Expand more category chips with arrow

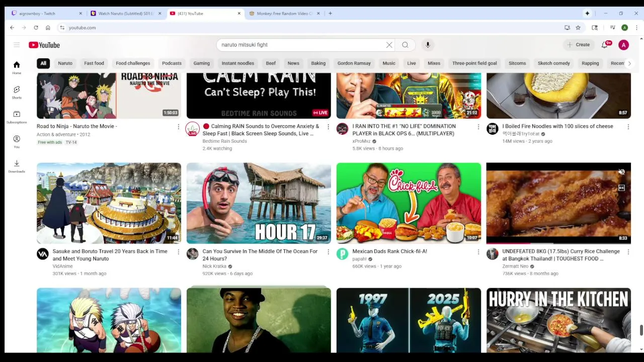629,63
